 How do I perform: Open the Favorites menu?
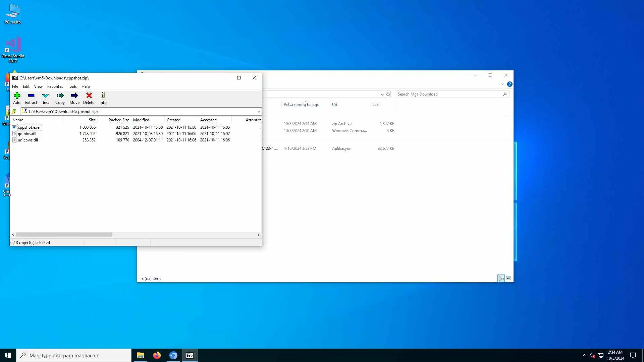(x=55, y=86)
